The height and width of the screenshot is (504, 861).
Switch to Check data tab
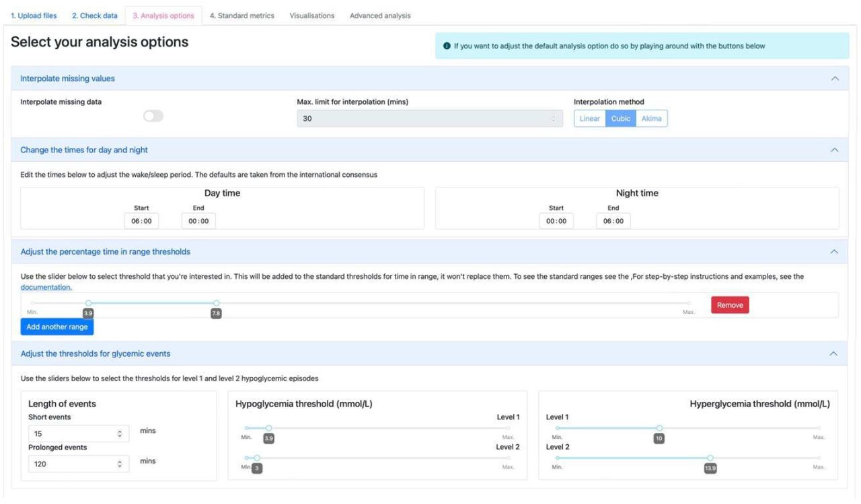coord(95,15)
